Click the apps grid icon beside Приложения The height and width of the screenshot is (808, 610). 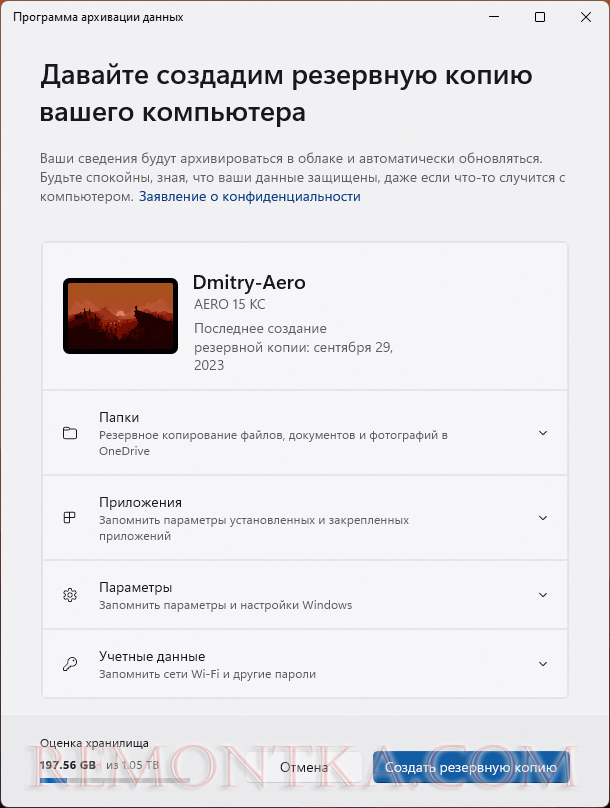70,517
